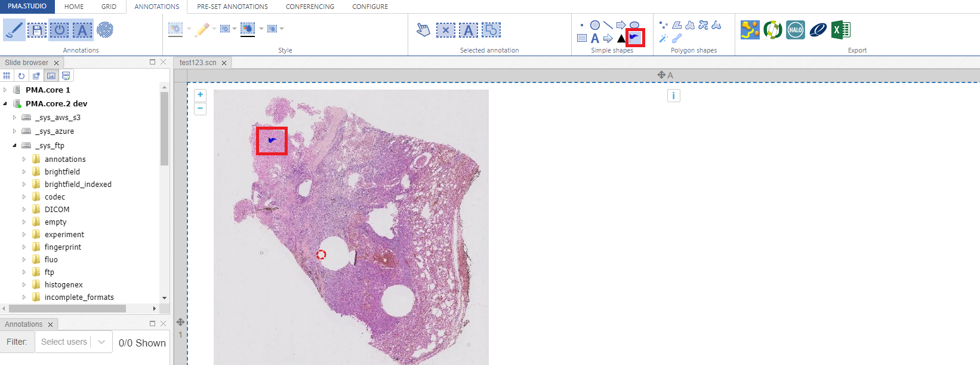Click the HALO export icon
The height and width of the screenshot is (365, 980).
(x=795, y=30)
